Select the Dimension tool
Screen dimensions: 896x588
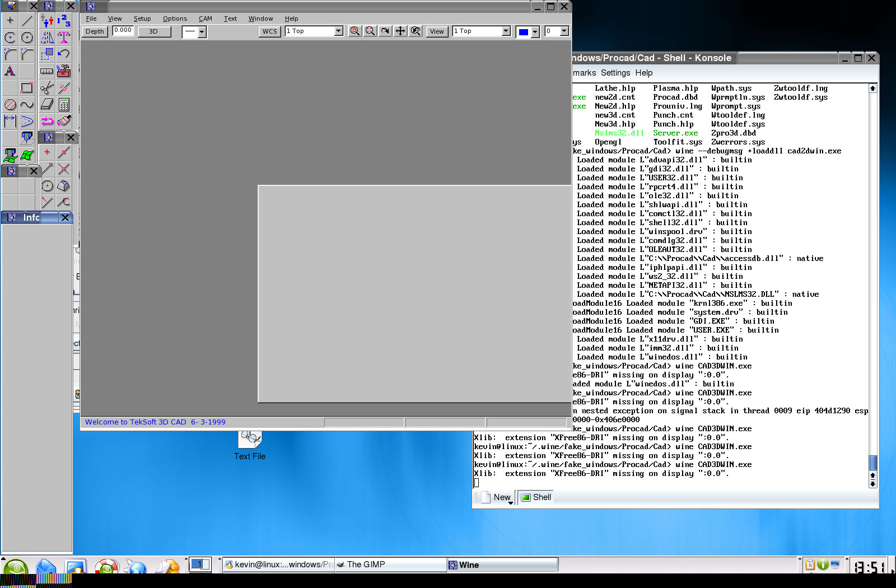(10, 121)
